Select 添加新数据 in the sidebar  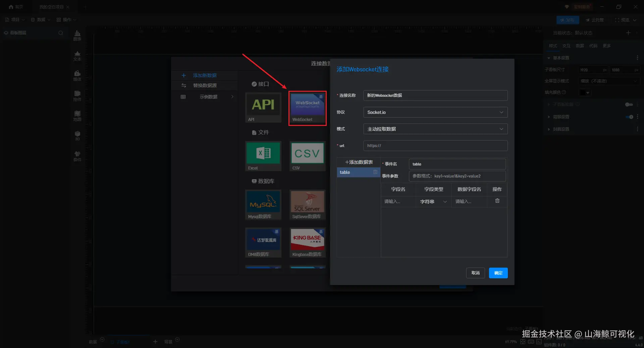205,75
